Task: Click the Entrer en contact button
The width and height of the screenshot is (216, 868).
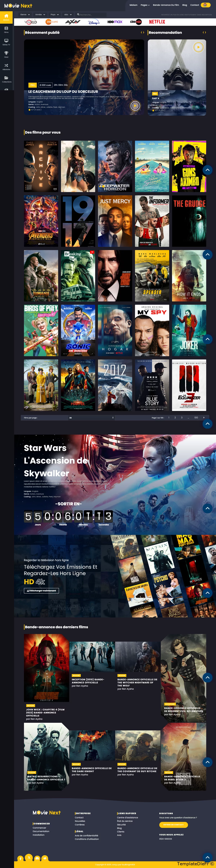Action: point(174,825)
